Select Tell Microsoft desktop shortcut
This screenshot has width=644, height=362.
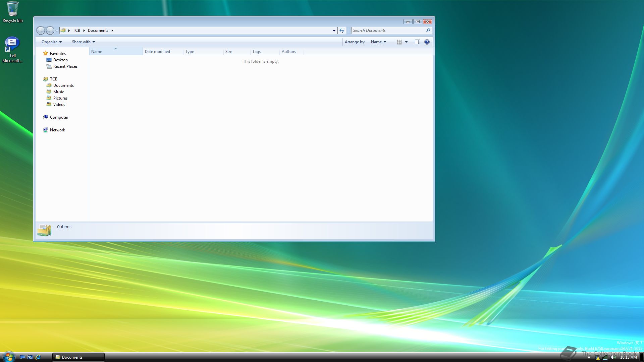click(x=12, y=50)
